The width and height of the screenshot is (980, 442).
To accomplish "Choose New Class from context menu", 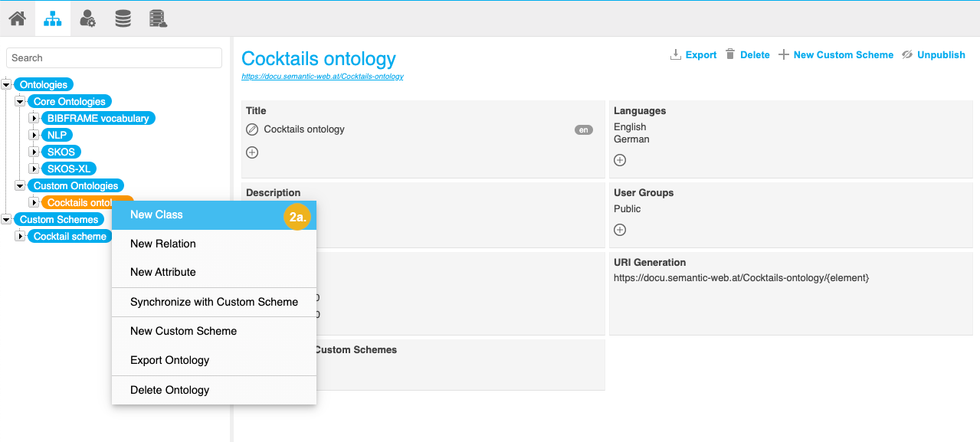I will [156, 215].
